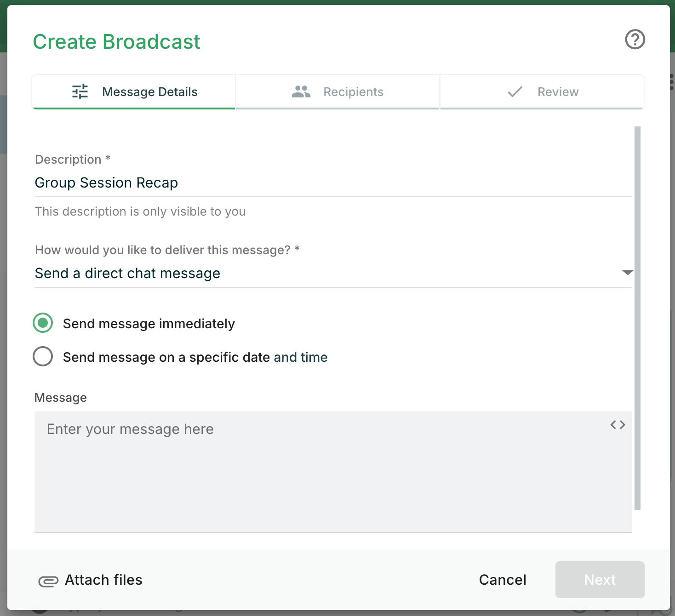Cancel the broadcast creation

(502, 580)
